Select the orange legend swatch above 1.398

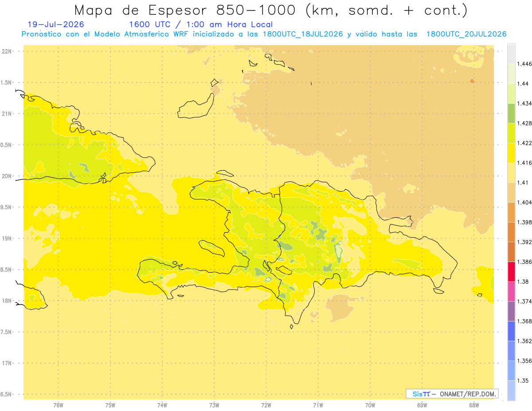[x=511, y=212]
